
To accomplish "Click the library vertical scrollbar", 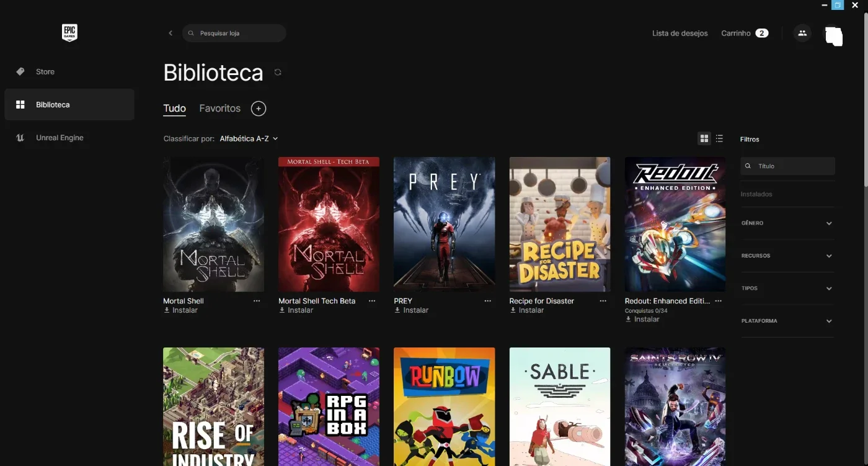I will click(865, 99).
